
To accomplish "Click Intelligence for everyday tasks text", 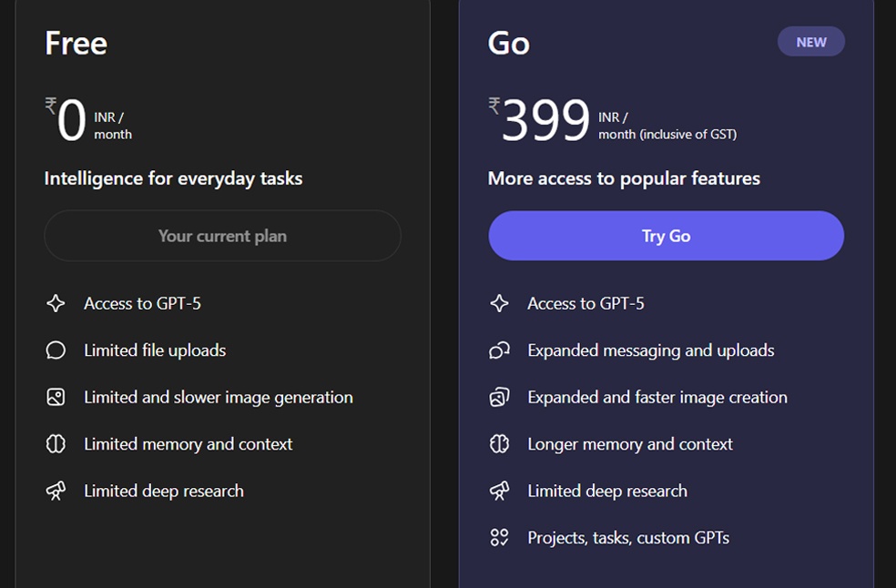I will (x=173, y=178).
